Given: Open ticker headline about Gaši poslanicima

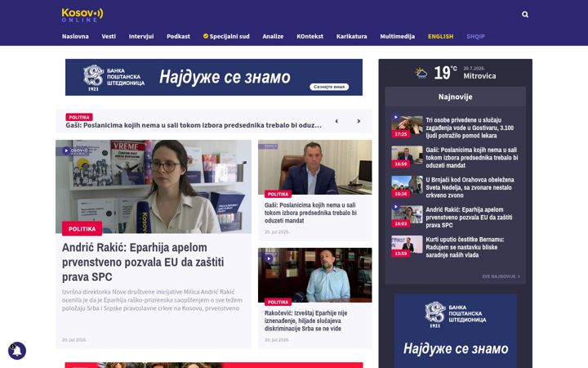Looking at the screenshot, I should tap(194, 125).
